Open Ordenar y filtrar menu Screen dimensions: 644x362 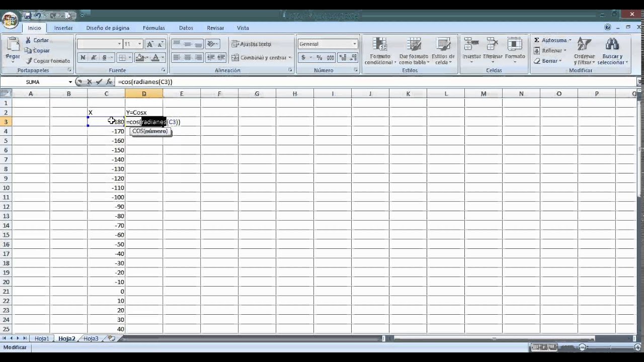click(x=584, y=51)
